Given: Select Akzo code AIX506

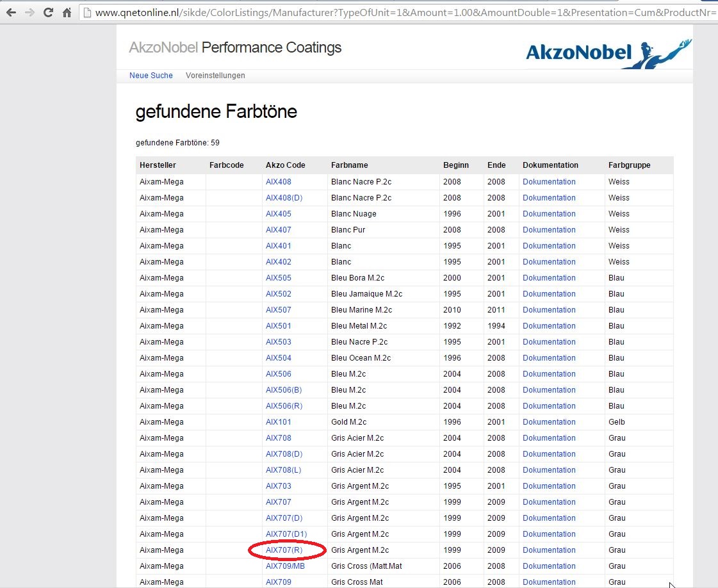Looking at the screenshot, I should pos(279,374).
